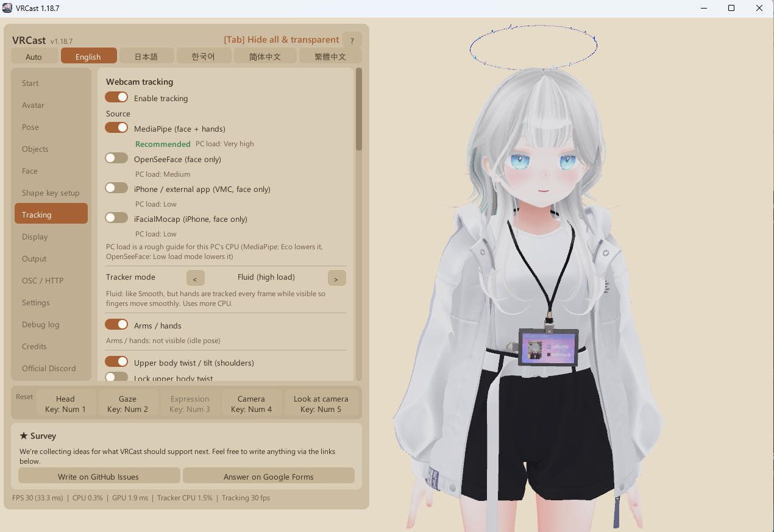Open the Pose section
Screen dimensions: 774x532
coord(51,127)
